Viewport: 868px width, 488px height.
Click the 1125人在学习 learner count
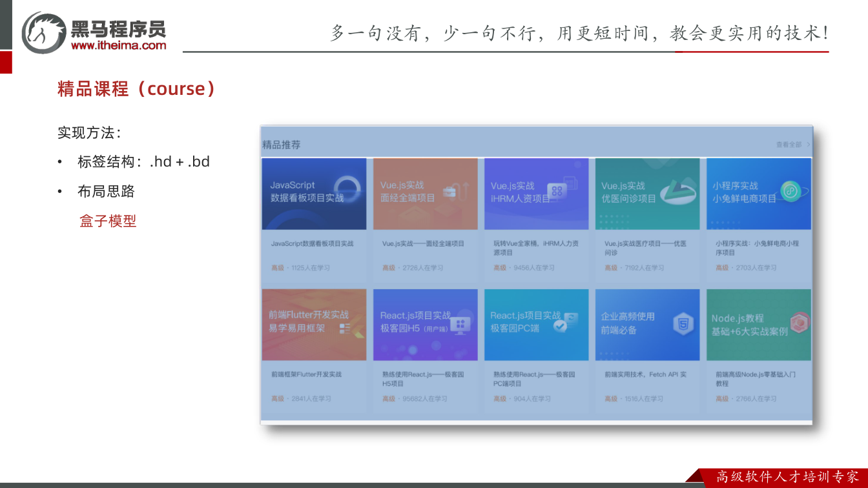click(x=311, y=267)
